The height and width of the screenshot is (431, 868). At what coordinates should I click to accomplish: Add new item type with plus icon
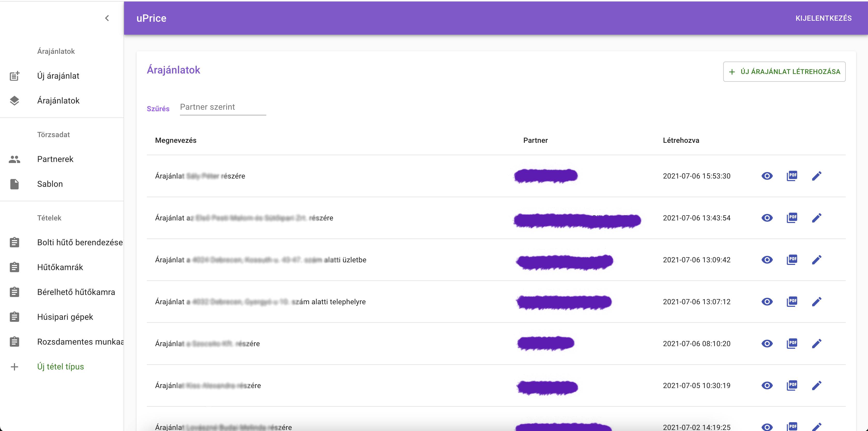tap(14, 367)
